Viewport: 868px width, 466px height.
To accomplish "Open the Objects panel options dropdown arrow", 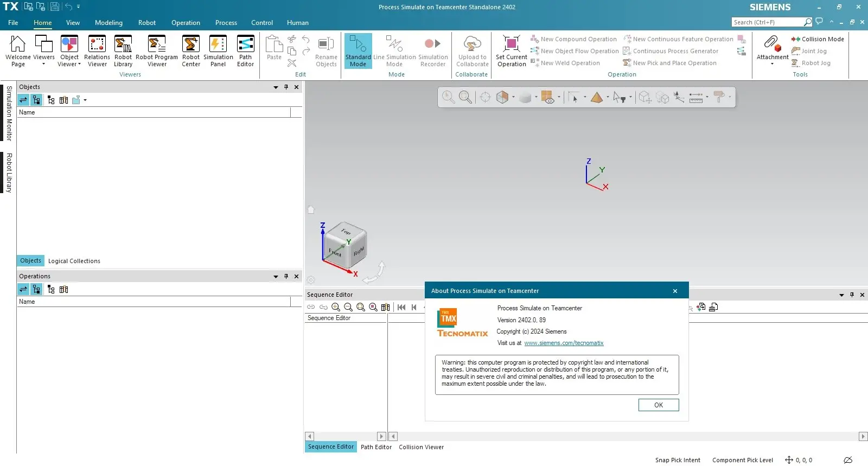I will 276,87.
